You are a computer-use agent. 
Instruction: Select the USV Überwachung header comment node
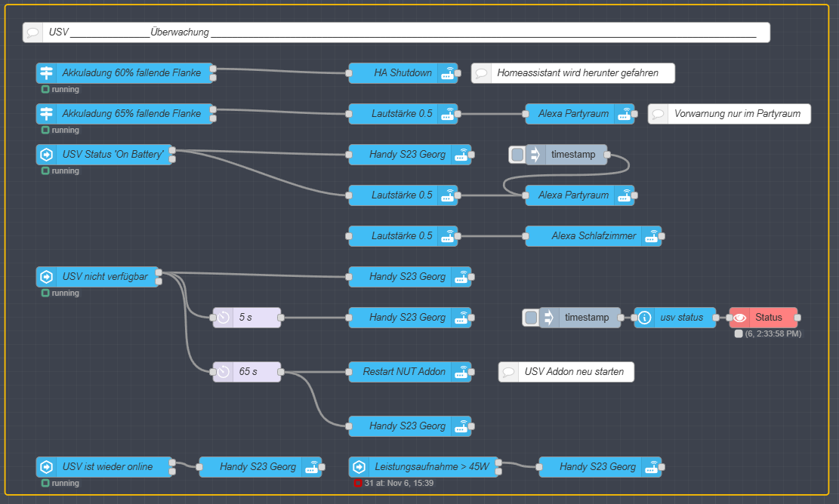(400, 32)
